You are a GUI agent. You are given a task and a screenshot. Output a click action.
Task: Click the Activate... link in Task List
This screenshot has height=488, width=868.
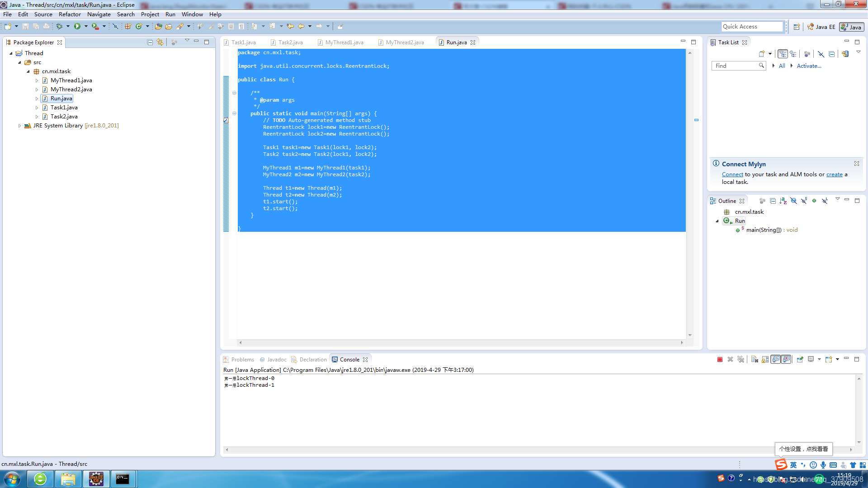click(809, 66)
